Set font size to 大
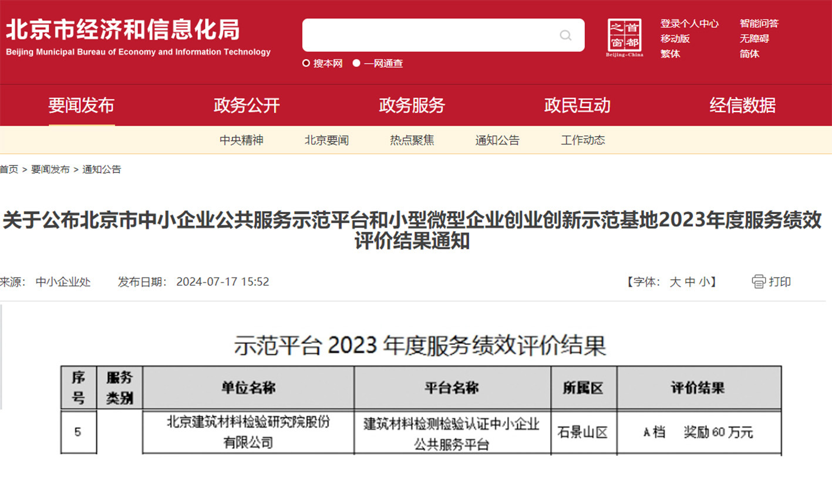Image resolution: width=832 pixels, height=504 pixels. coord(675,282)
